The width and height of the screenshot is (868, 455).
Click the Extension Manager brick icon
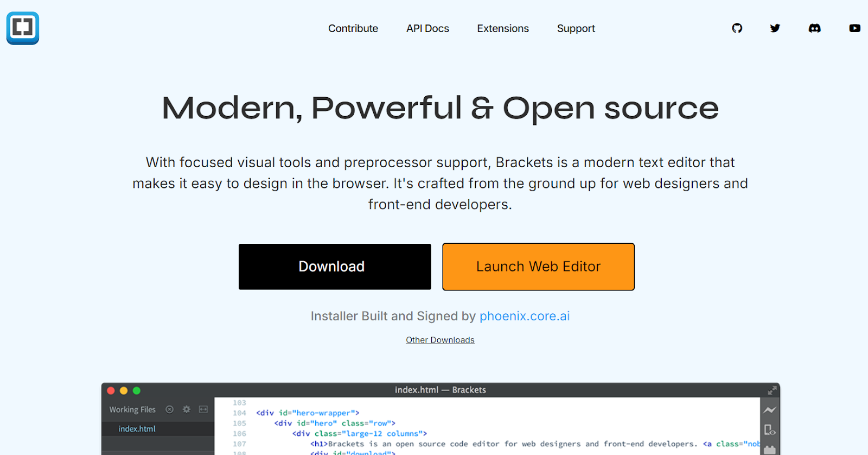click(770, 450)
